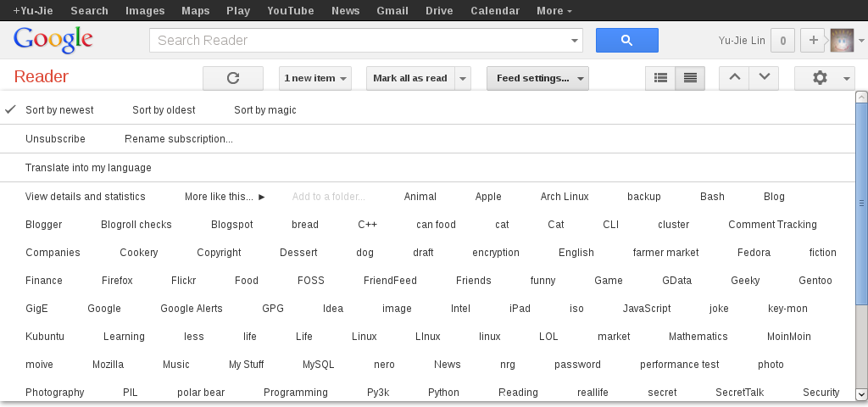Switch to expanded view icon
The width and height of the screenshot is (868, 407).
pyautogui.click(x=690, y=78)
